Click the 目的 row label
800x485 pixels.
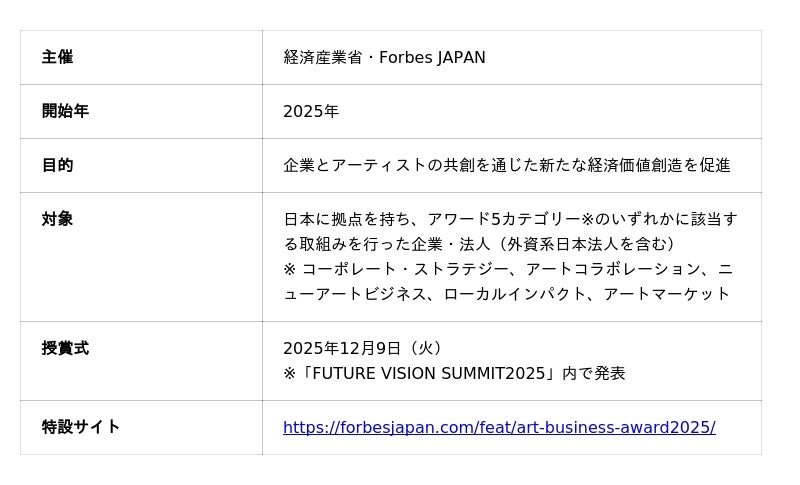57,166
